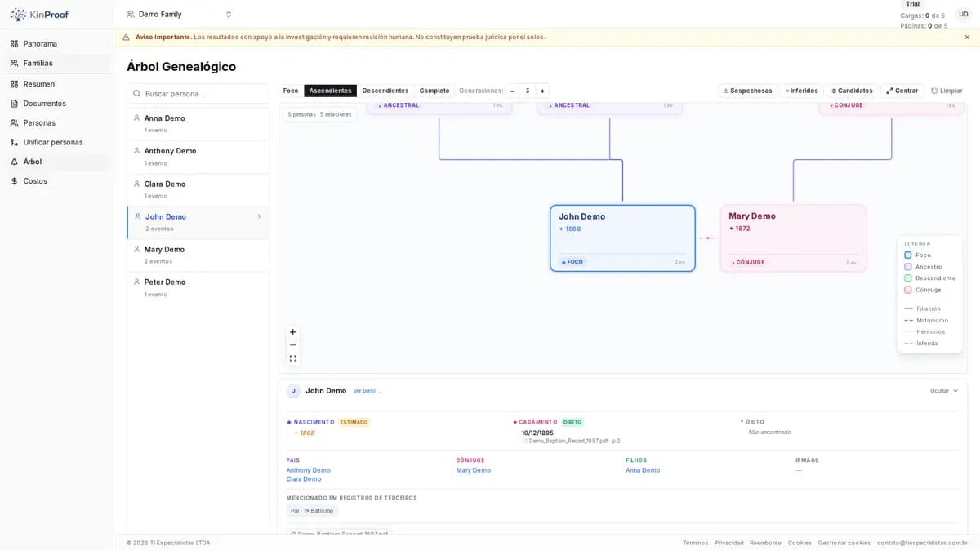
Task: Click the chevron on John Demo list row
Action: pos(260,216)
